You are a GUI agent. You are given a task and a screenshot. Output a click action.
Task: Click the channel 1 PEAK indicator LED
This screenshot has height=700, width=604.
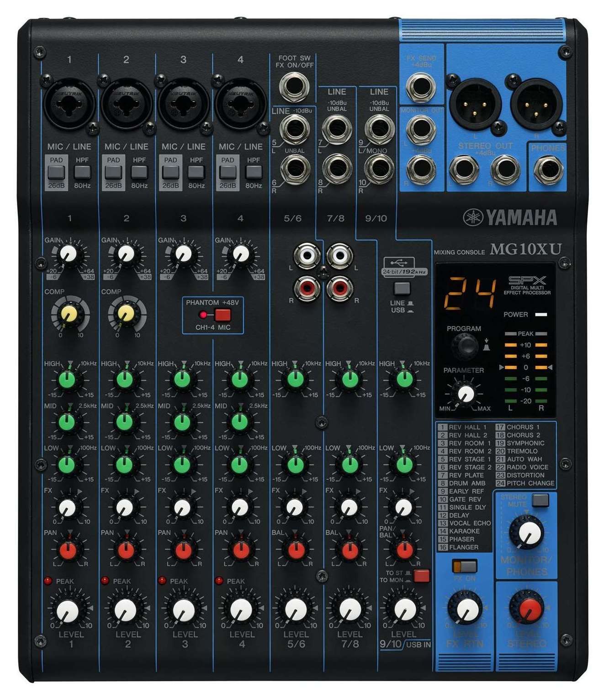48,581
